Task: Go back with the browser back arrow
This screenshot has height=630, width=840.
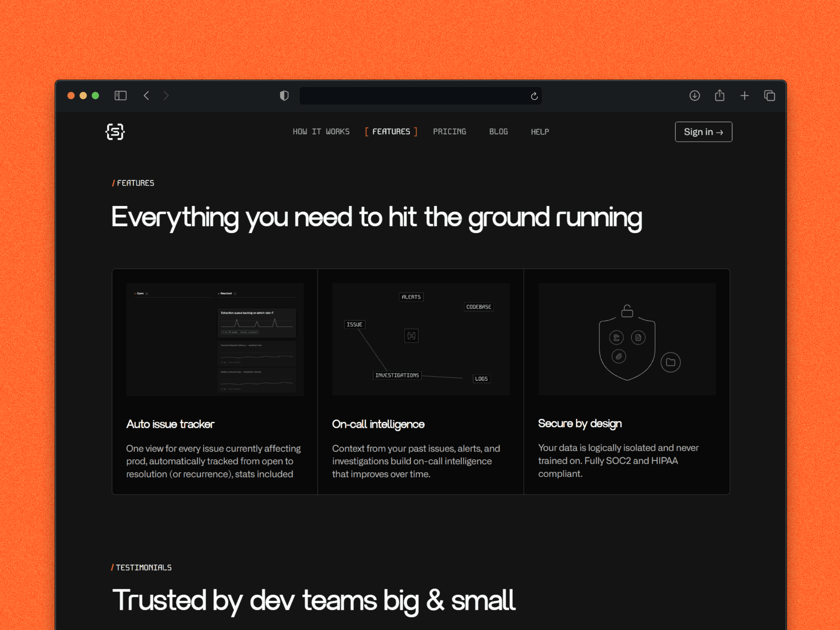Action: pyautogui.click(x=147, y=95)
